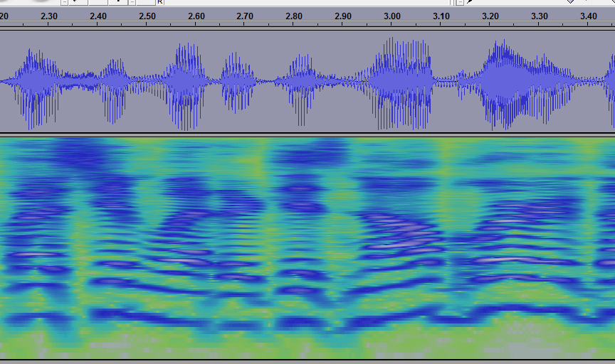
Task: Click the 3.40 mark on the timeline ruler
Action: [x=589, y=16]
